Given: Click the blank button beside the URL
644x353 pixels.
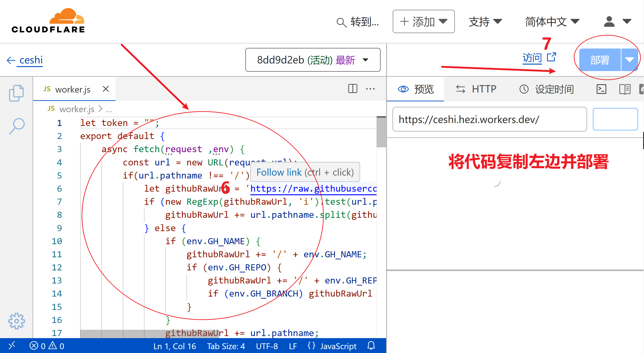Looking at the screenshot, I should tap(615, 119).
